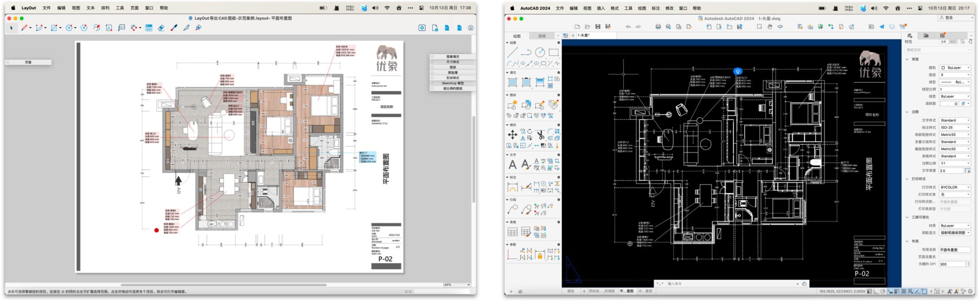Start presentation mode in LayOut toolbar
980x302 pixels.
pos(422,28)
